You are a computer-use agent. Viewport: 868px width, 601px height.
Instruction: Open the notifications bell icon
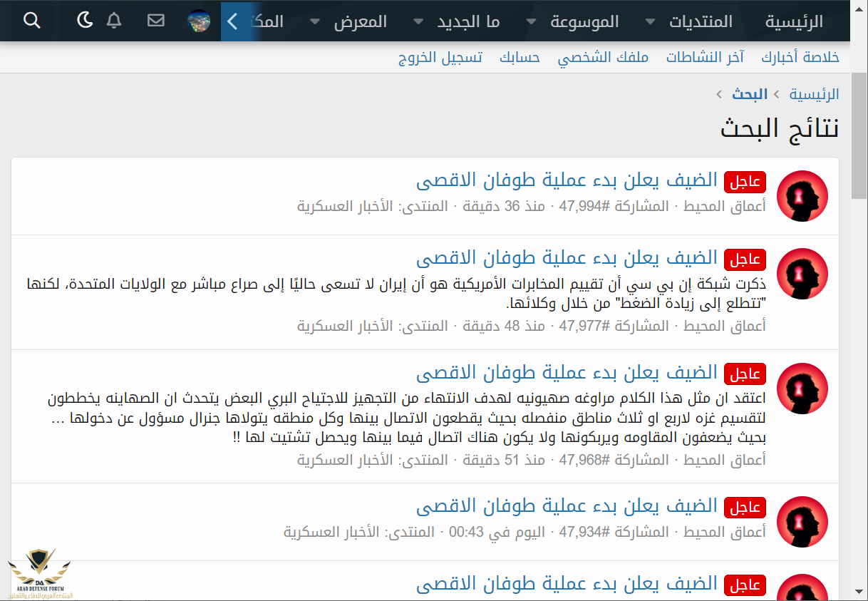tap(114, 21)
